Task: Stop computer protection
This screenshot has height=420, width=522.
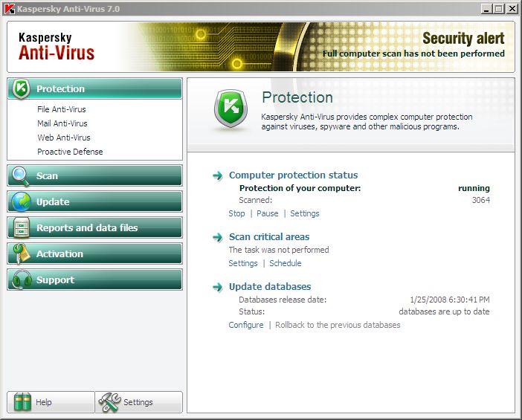Action: point(236,213)
